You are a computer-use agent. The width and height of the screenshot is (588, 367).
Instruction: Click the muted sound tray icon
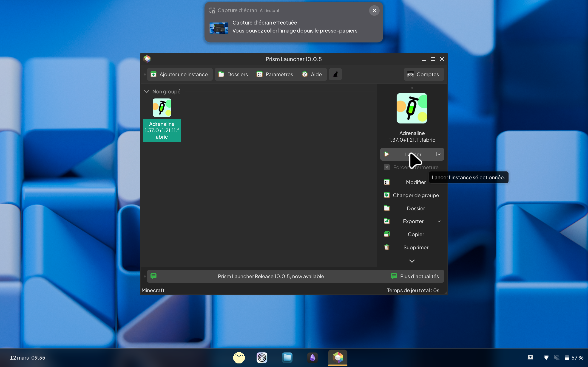[x=557, y=358]
